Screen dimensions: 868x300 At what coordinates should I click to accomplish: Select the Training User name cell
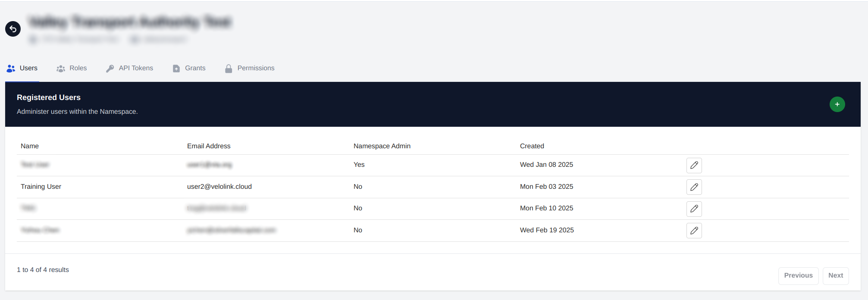click(x=41, y=187)
